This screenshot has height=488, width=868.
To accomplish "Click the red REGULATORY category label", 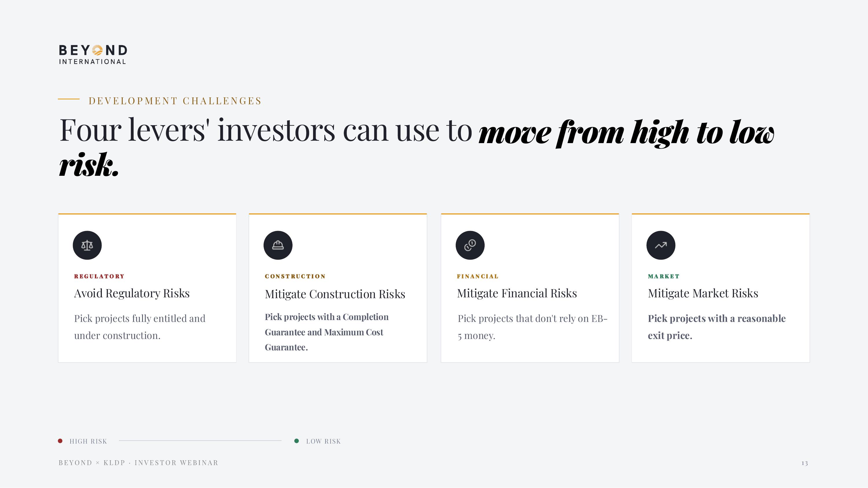I will 99,276.
